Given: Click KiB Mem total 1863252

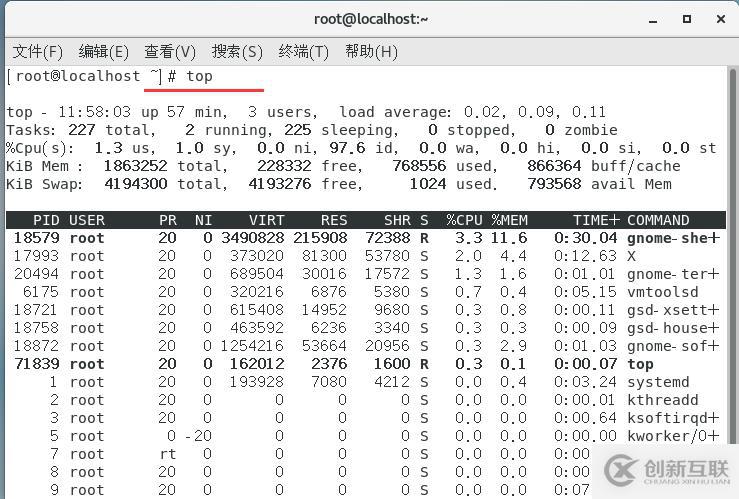Looking at the screenshot, I should [136, 165].
